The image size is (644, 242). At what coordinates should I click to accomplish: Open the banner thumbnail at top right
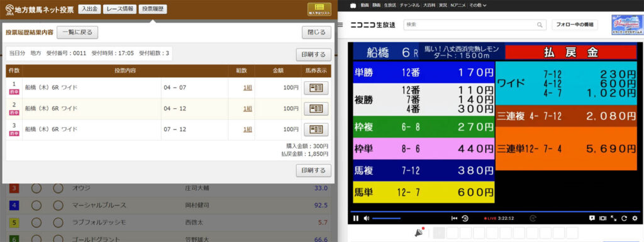click(627, 25)
